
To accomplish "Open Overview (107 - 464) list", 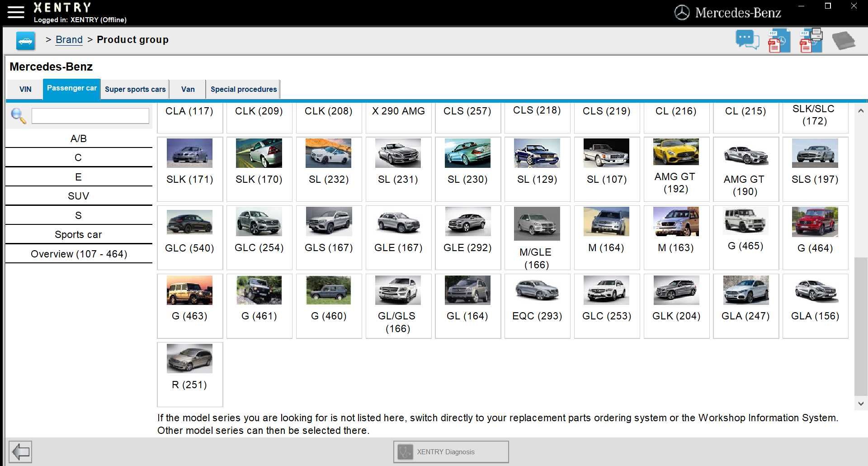I will 79,254.
